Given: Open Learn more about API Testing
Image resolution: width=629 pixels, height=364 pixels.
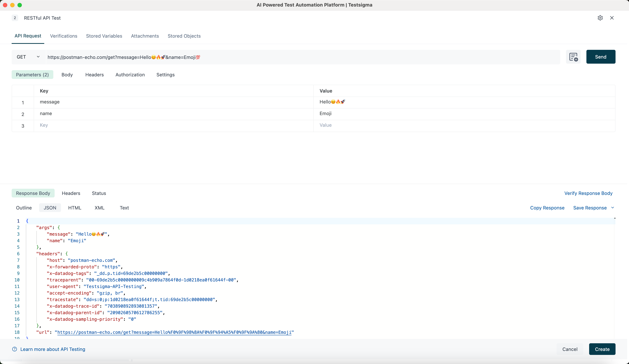Looking at the screenshot, I should [53, 349].
